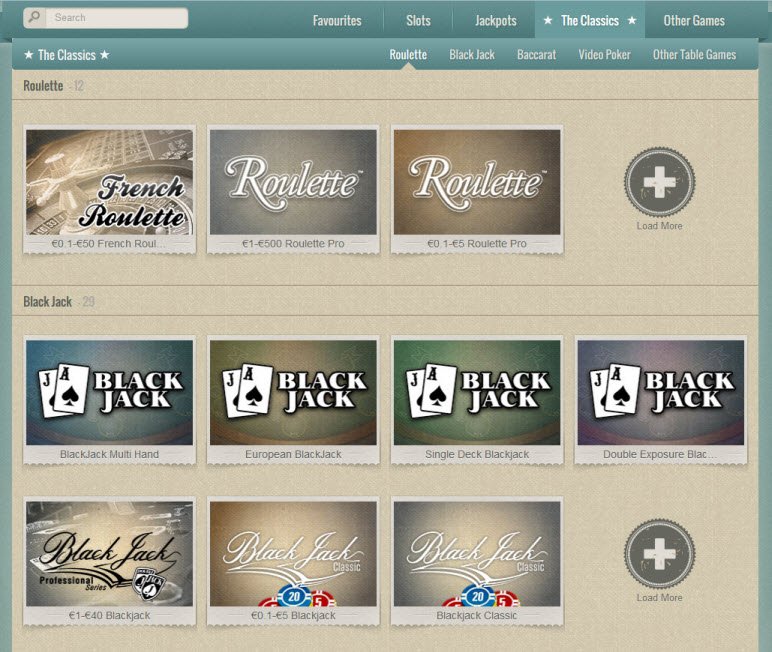Click the 'European BlackJack' caption text
The image size is (772, 652).
293,454
